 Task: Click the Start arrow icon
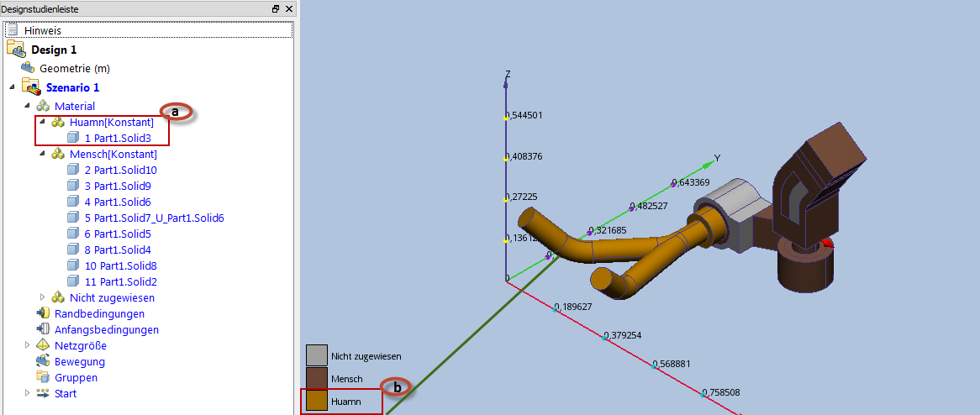coord(43,394)
